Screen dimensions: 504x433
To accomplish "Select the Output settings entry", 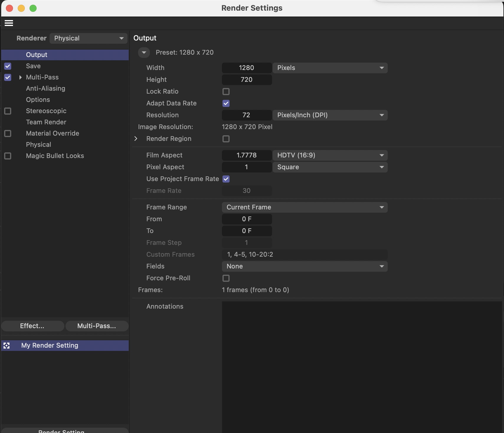I will (x=65, y=55).
